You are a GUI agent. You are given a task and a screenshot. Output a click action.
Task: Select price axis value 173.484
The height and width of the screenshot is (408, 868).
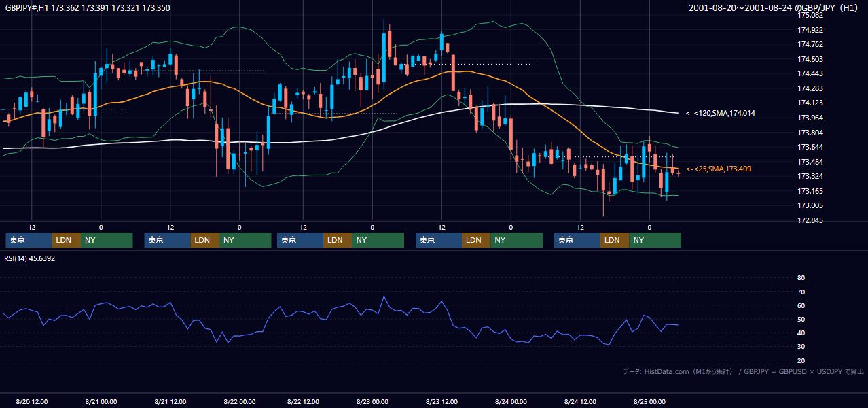pos(810,162)
